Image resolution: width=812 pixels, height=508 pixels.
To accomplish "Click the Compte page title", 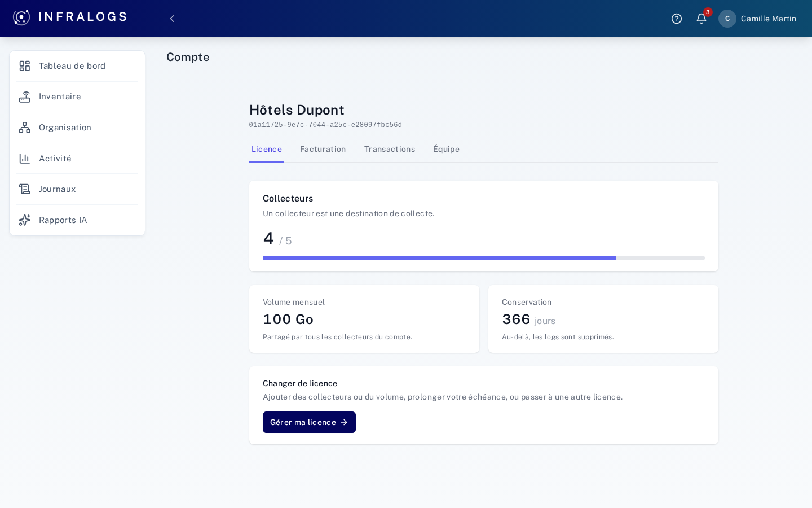I will point(188,57).
